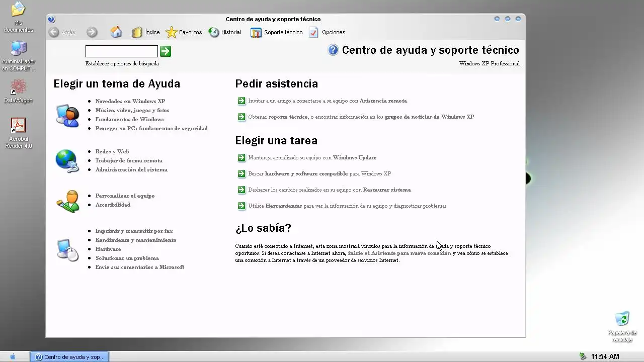This screenshot has width=644, height=362.
Task: Click Asistencia remota invitation link text
Action: click(328, 101)
